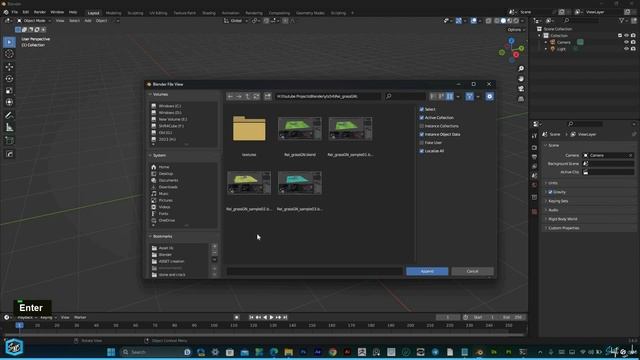Open the Windows Start menu

point(111,352)
